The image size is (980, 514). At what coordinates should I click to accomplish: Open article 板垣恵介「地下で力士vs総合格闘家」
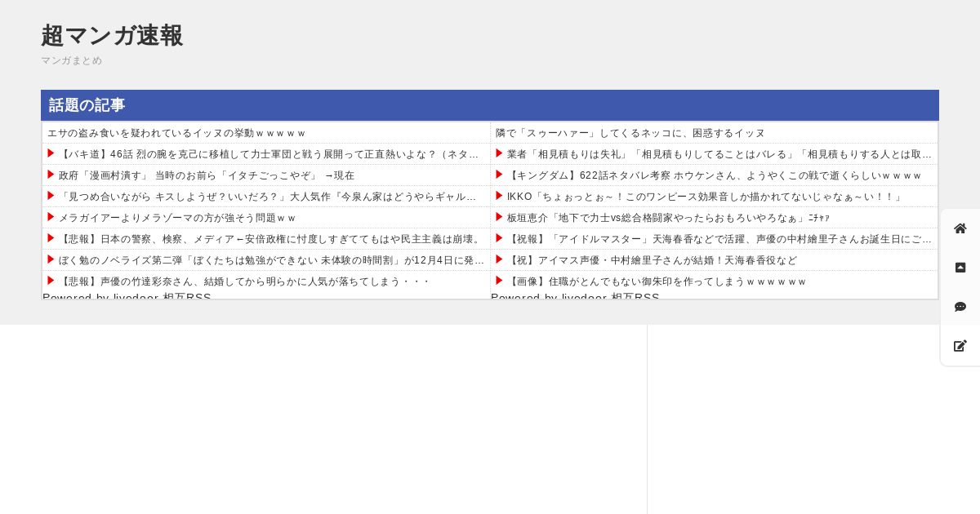pyautogui.click(x=669, y=218)
